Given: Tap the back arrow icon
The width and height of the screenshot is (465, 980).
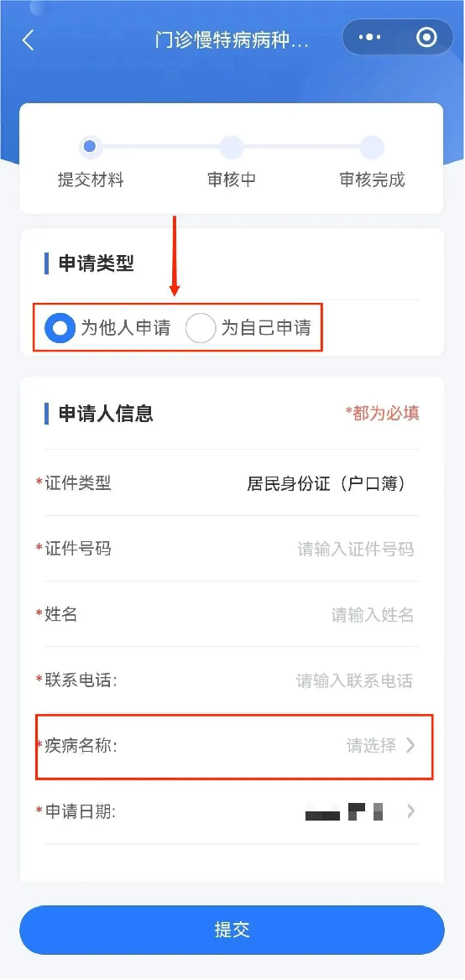Looking at the screenshot, I should click(x=28, y=40).
